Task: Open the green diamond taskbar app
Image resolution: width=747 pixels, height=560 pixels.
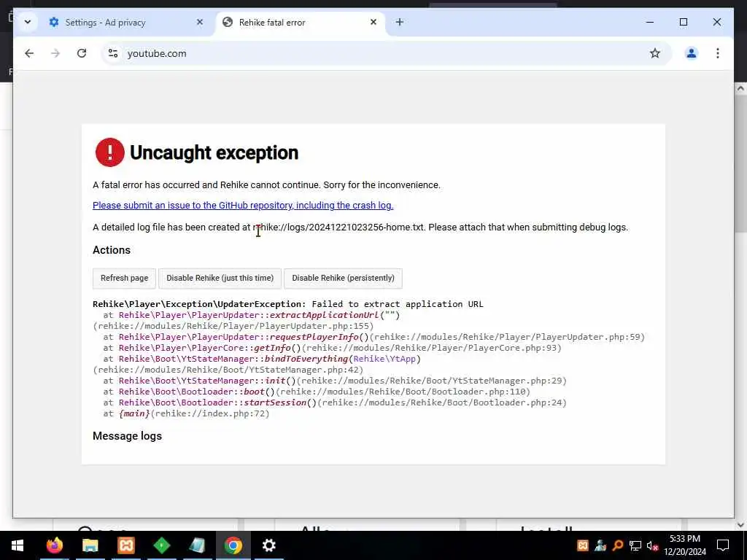Action: [x=161, y=545]
